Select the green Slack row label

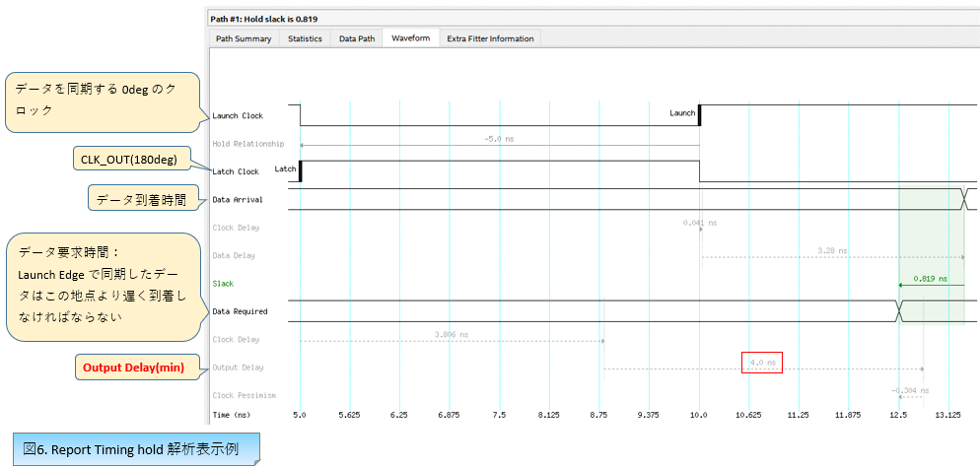224,284
